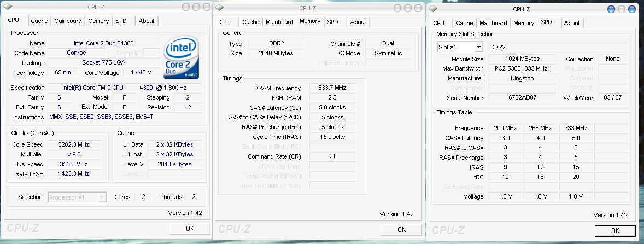Select CPU tab in left window

[14, 20]
